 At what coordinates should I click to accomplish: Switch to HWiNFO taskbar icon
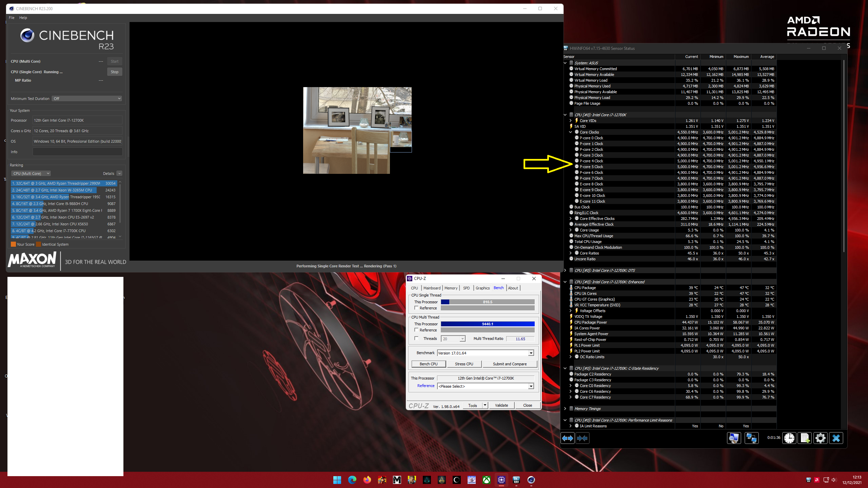pos(516,480)
